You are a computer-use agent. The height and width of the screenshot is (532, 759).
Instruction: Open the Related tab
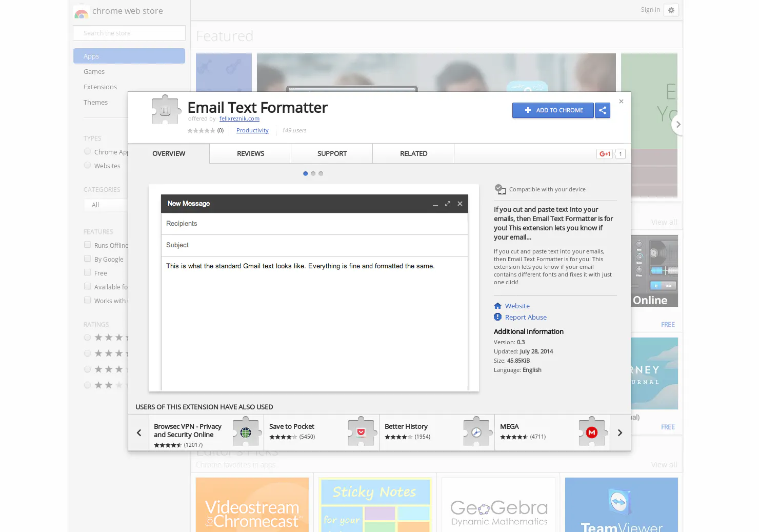coord(413,153)
